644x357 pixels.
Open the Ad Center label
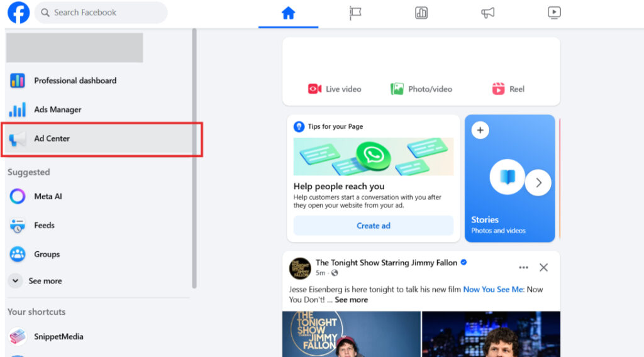[x=52, y=139]
